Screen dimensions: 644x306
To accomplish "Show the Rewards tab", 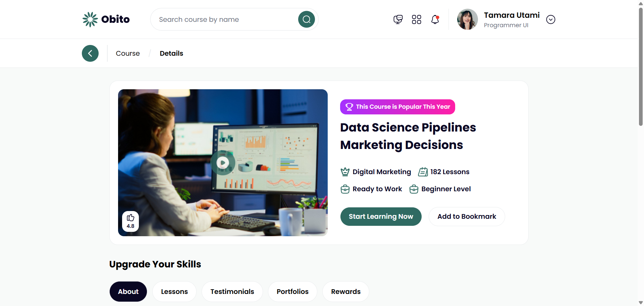I will 346,292.
